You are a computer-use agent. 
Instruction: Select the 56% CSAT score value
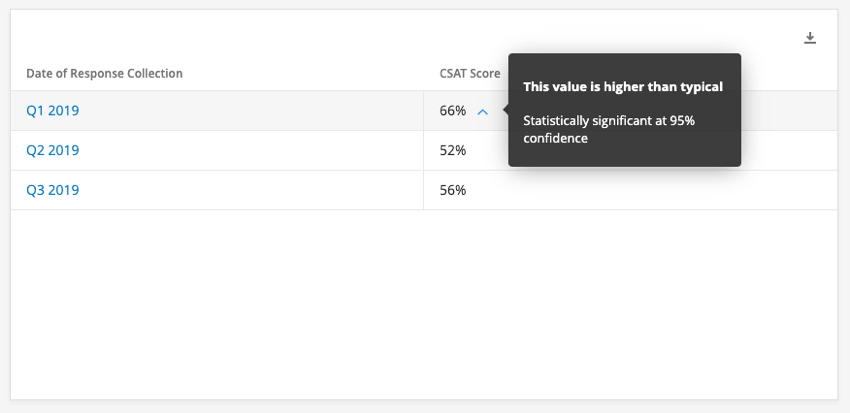[x=453, y=190]
